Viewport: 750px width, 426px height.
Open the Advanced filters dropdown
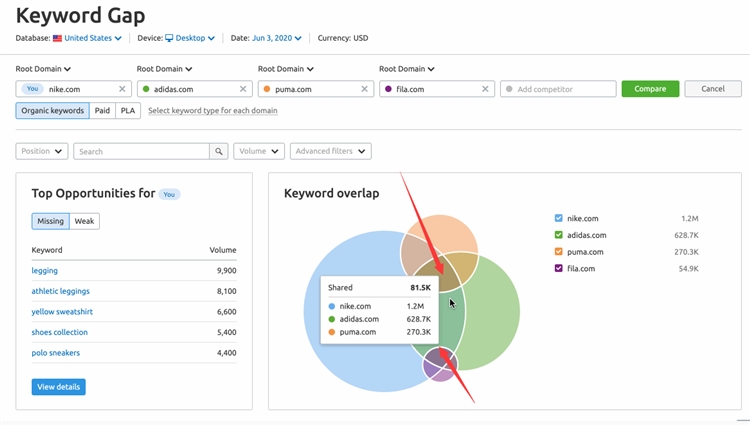(x=331, y=152)
